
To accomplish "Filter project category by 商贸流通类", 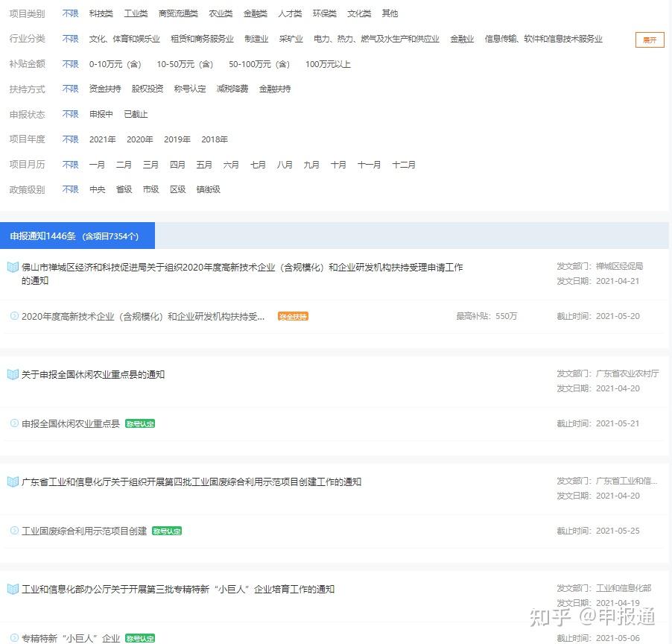I will [x=178, y=13].
